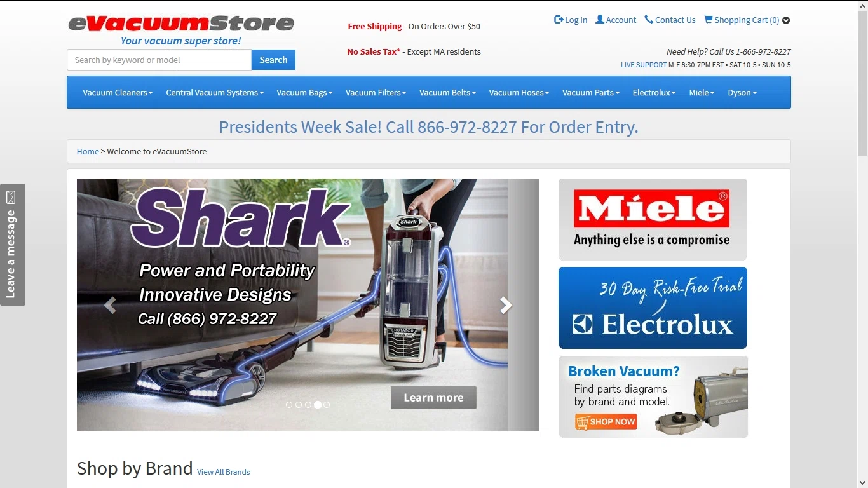The height and width of the screenshot is (488, 868).
Task: Open the Central Vacuum Systems dropdown
Action: (215, 93)
